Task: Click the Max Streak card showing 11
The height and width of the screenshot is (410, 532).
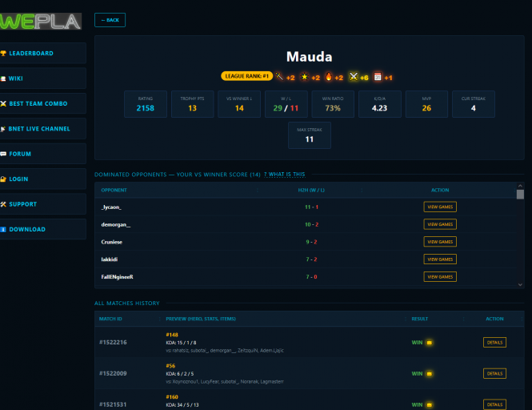Action: pos(310,135)
